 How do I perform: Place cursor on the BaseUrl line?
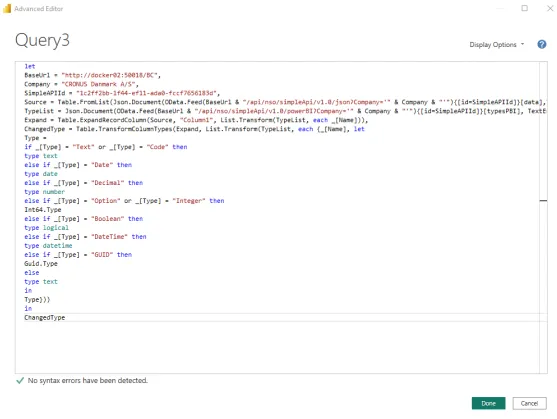point(92,75)
